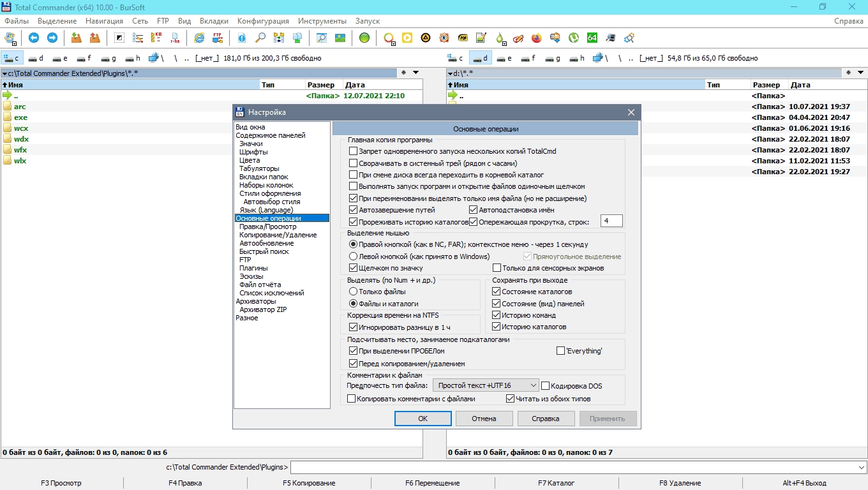Viewport: 868px width, 490px height.
Task: Click the unpack archive icon with up arrow
Action: [95, 38]
